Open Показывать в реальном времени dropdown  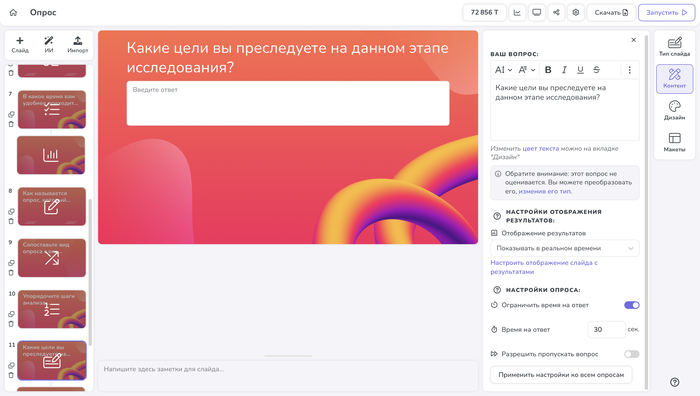click(565, 248)
